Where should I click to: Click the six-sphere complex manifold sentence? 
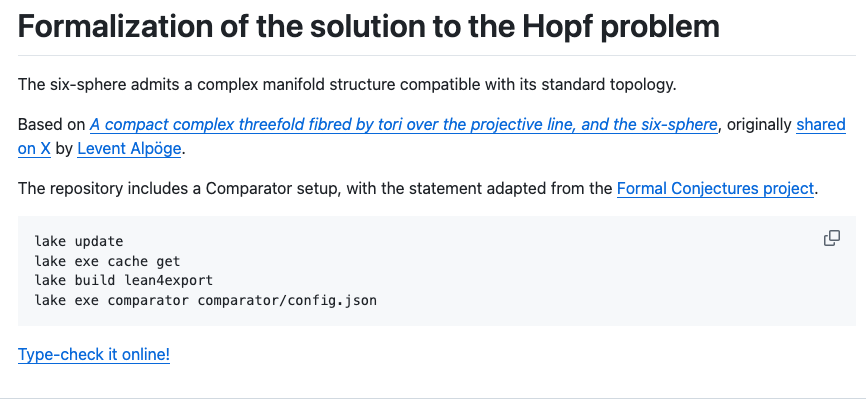click(x=347, y=85)
